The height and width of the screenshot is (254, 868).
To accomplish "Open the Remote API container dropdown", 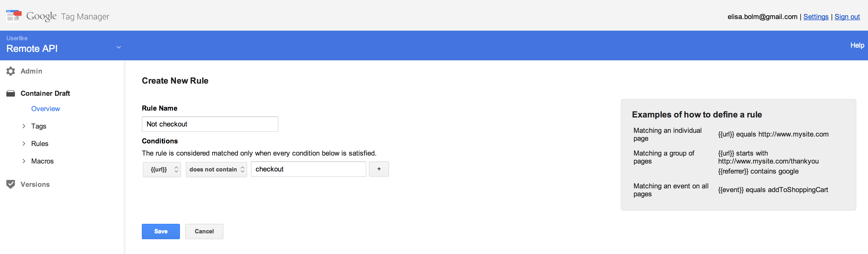I will 119,47.
